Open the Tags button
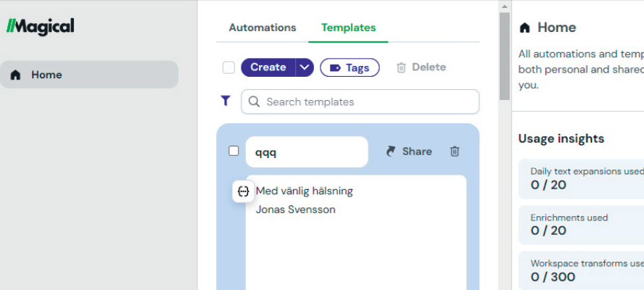This screenshot has height=290, width=644. (x=350, y=67)
